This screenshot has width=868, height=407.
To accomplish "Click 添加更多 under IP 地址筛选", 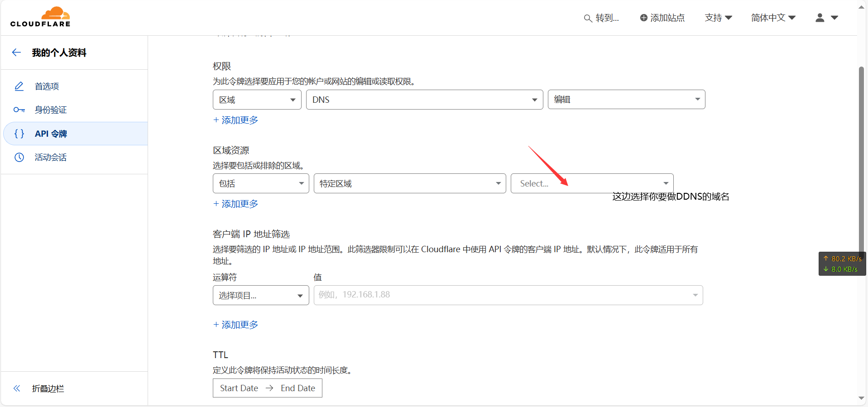I will coord(235,325).
